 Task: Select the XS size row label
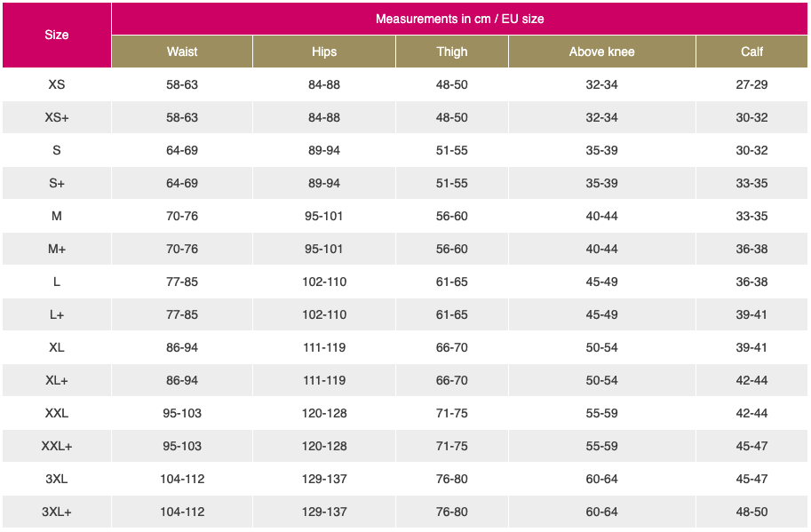click(56, 84)
